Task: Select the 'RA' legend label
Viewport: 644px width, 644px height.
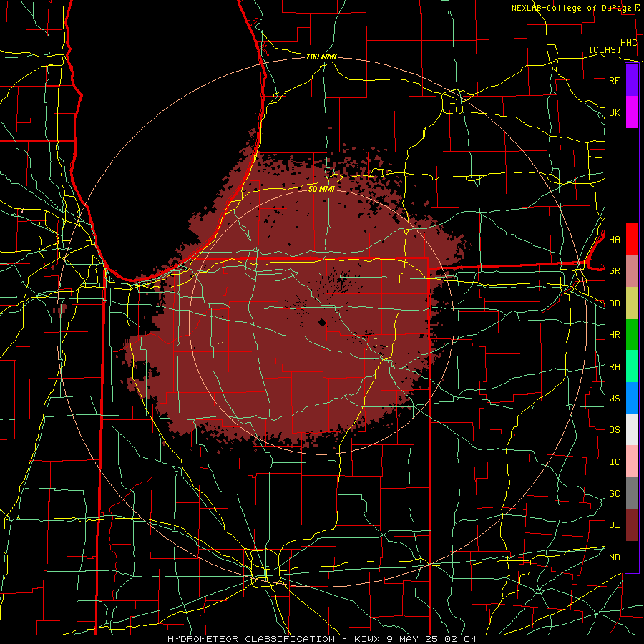Action: click(x=614, y=367)
